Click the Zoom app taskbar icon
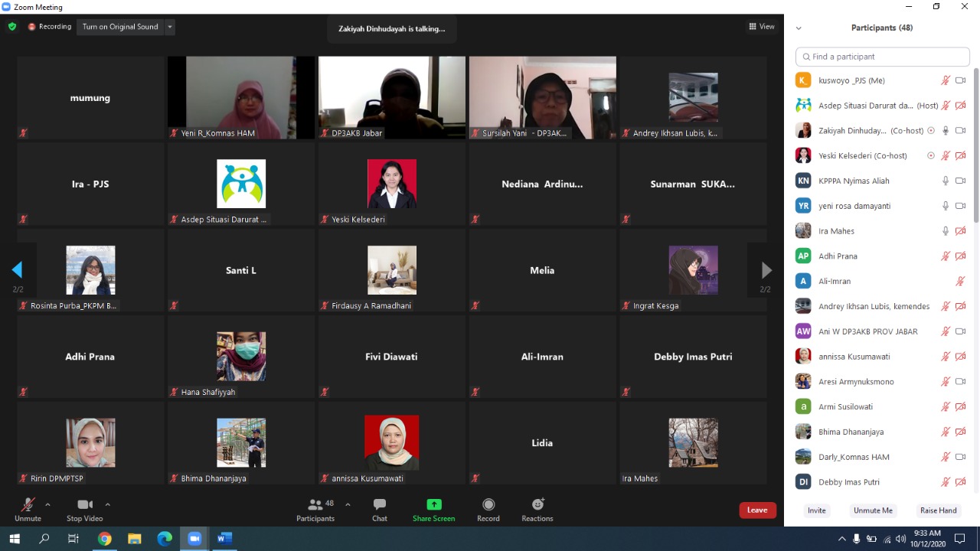Image resolution: width=980 pixels, height=551 pixels. tap(194, 539)
